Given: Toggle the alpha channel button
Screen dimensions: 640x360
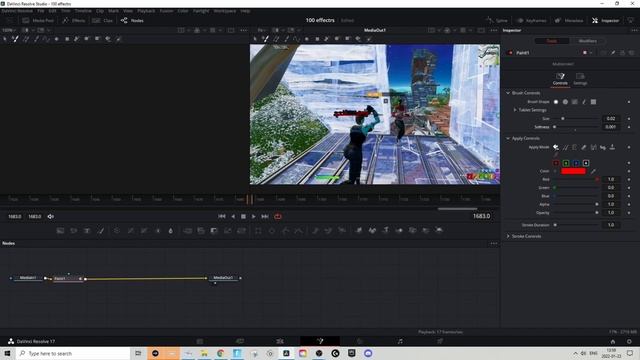Looking at the screenshot, I should 586,163.
